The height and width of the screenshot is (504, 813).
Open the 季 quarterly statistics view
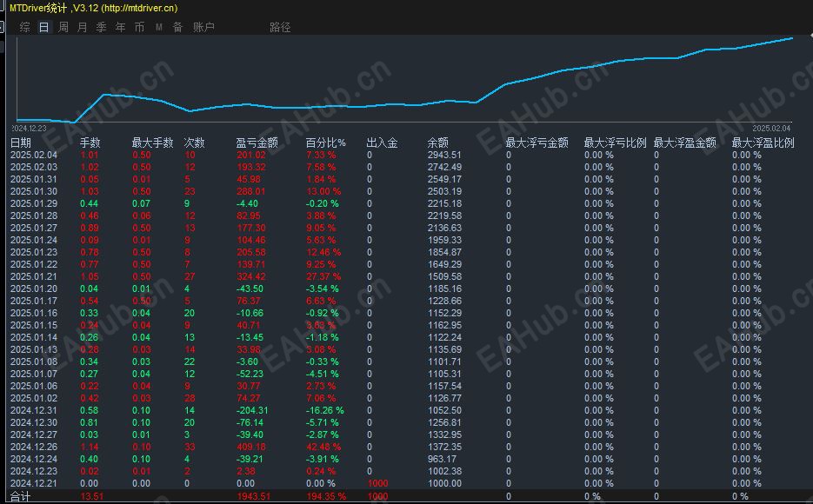[99, 27]
